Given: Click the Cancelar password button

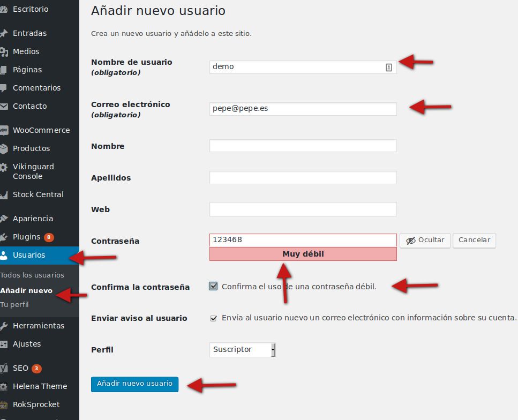Looking at the screenshot, I should coord(474,240).
